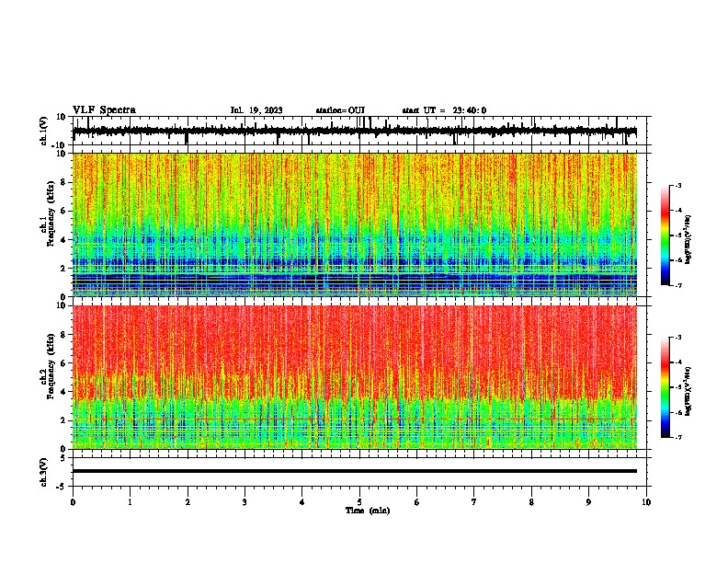Click time axis tick label "3"
The width and height of the screenshot is (728, 563).
point(245,502)
